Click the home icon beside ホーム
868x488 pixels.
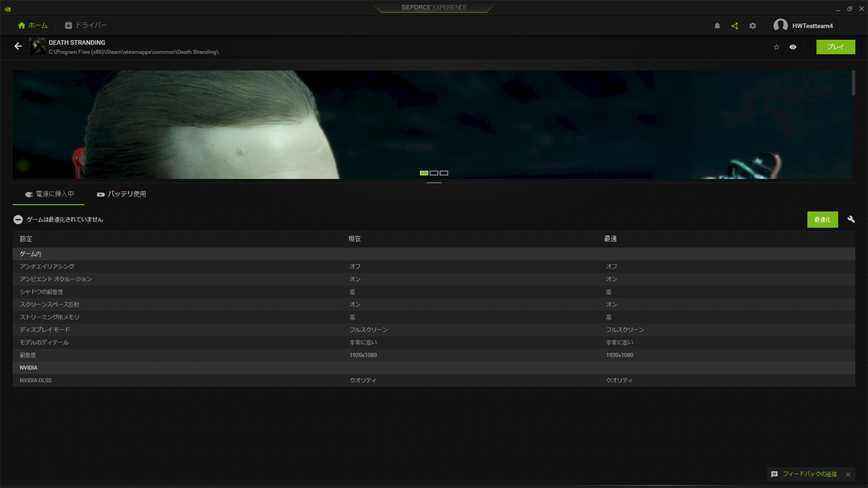point(22,26)
